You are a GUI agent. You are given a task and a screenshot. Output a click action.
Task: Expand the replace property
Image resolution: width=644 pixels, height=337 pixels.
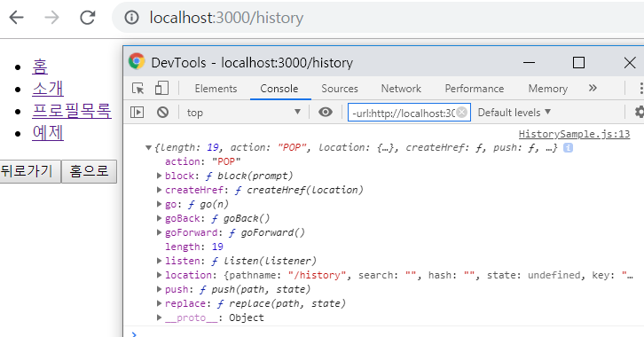159,303
